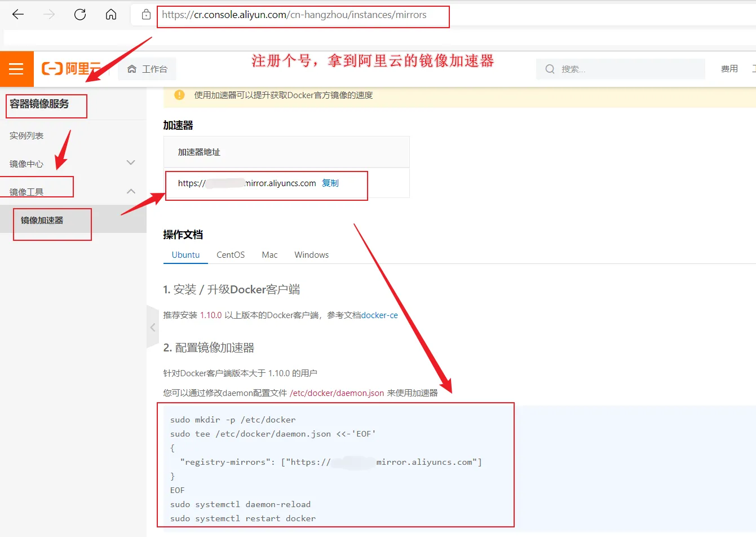This screenshot has height=537, width=756.
Task: Collapse the sidebar with the handle arrow
Action: (153, 327)
